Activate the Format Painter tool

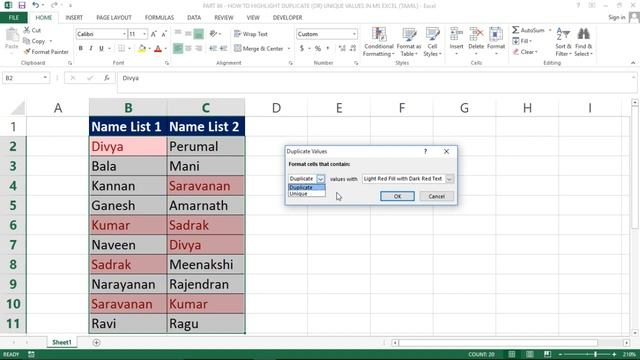click(x=46, y=52)
